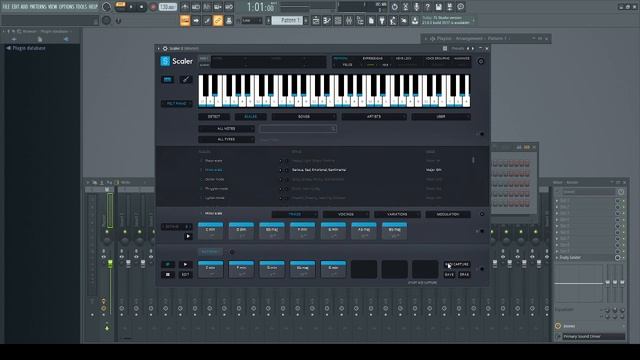Open the ALL TYPES filter dropdown
The width and height of the screenshot is (640, 360).
pos(227,139)
